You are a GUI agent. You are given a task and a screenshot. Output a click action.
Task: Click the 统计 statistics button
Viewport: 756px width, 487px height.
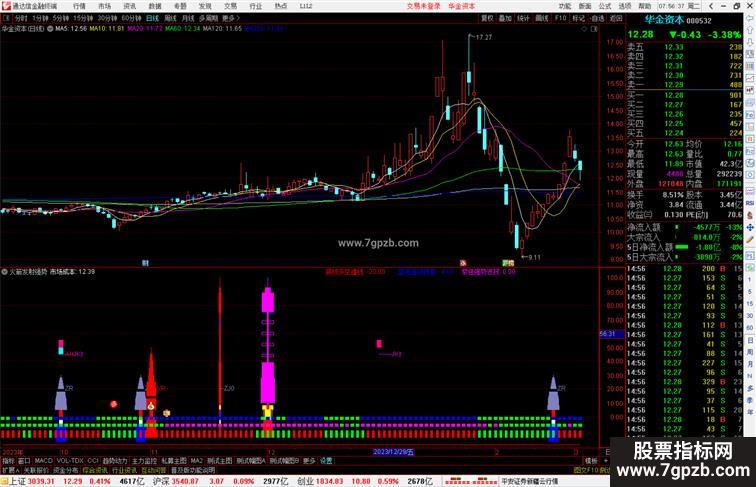pyautogui.click(x=523, y=18)
